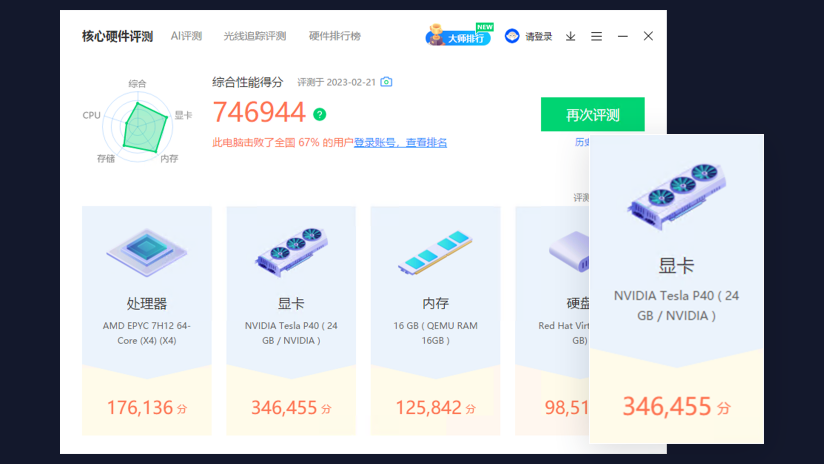Click the 硬盘 disk drive icon
Screen dimensions: 824x464
click(570, 251)
